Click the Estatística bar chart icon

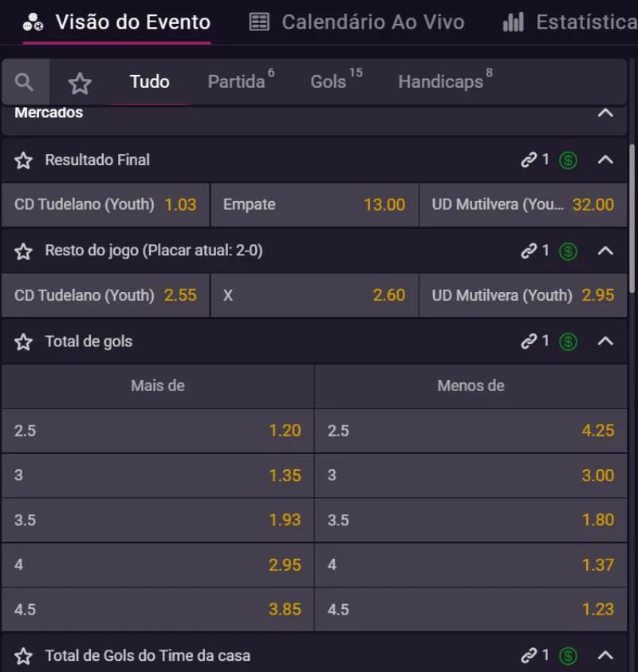point(514,22)
